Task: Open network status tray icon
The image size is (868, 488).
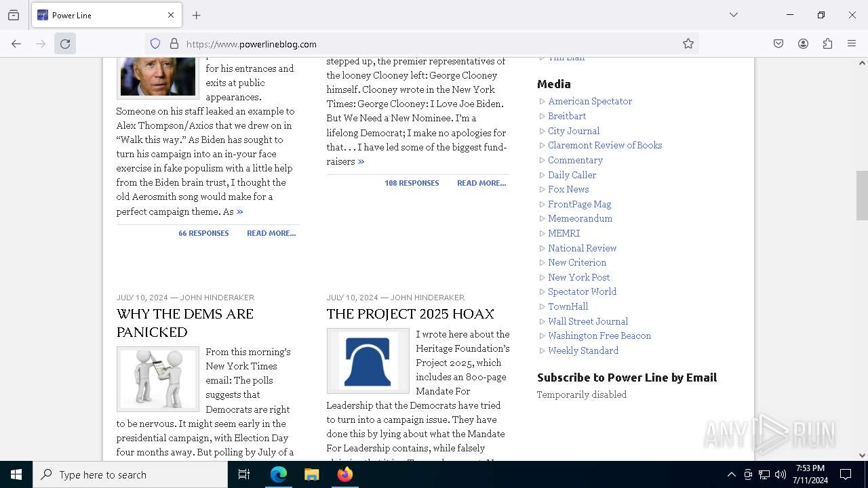Action: pyautogui.click(x=764, y=474)
